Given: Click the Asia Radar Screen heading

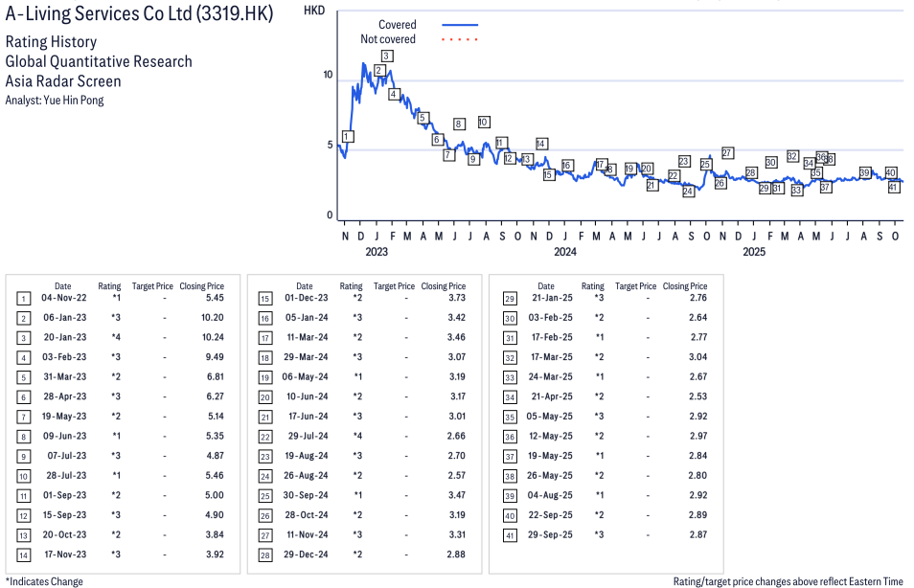Looking at the screenshot, I should tap(63, 80).
